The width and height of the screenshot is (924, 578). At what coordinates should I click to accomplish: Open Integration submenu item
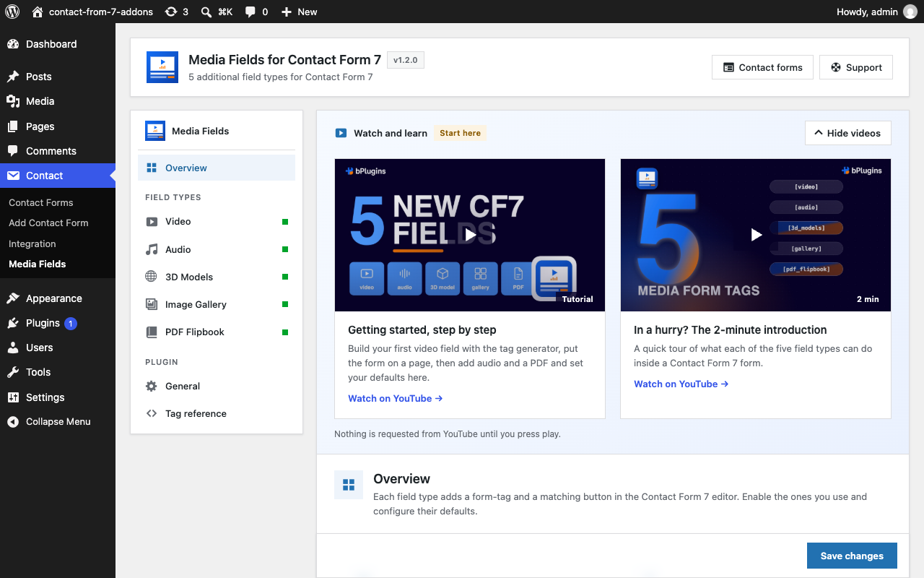[32, 244]
